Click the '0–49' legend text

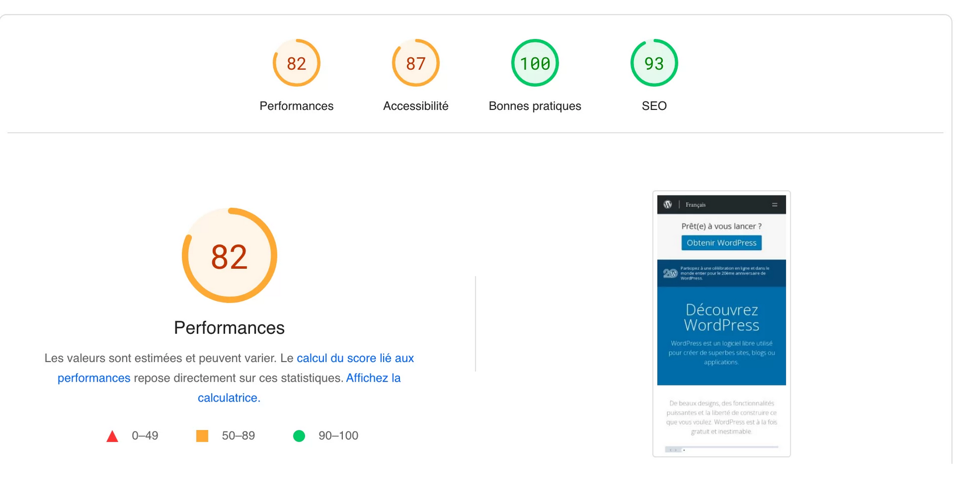[145, 436]
